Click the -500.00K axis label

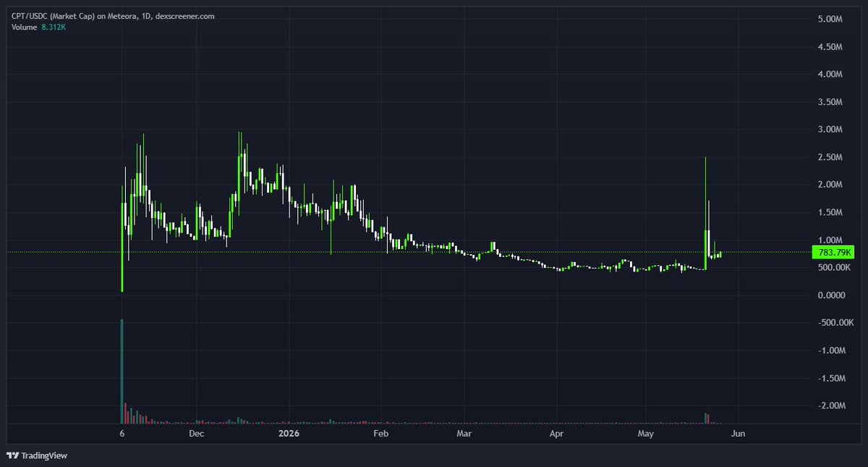coord(834,323)
